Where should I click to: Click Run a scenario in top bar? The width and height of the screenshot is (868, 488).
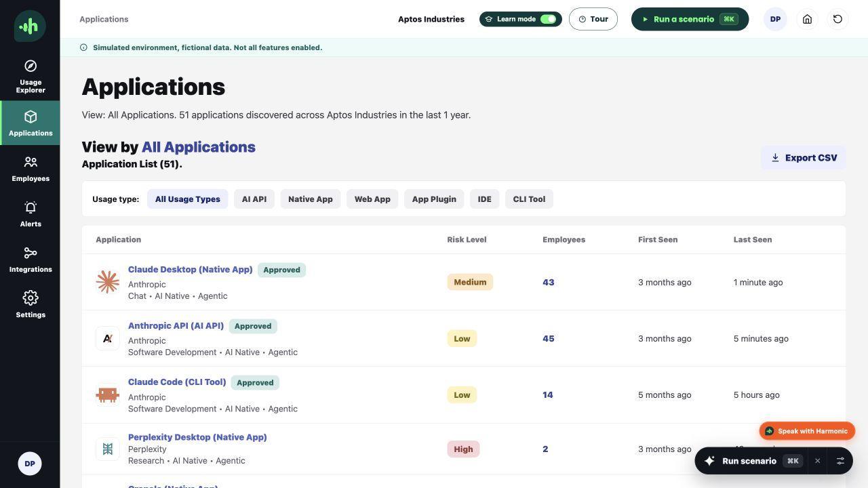[x=690, y=19]
